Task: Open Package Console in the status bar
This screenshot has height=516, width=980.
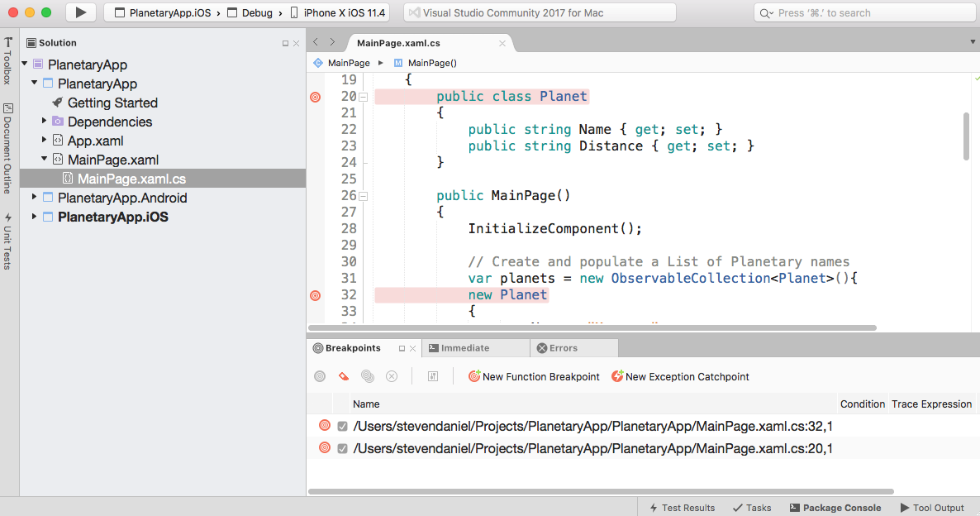Action: [835, 507]
